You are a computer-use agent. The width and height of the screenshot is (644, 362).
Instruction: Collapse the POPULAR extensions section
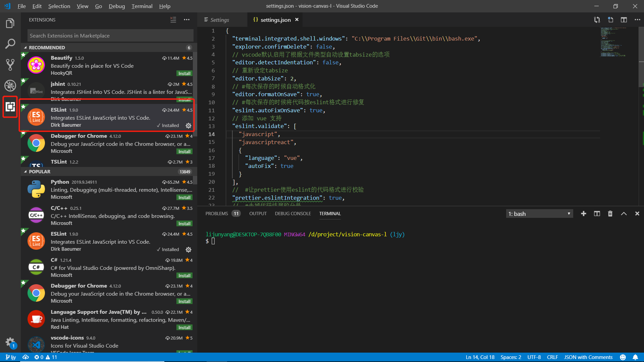tap(109, 172)
